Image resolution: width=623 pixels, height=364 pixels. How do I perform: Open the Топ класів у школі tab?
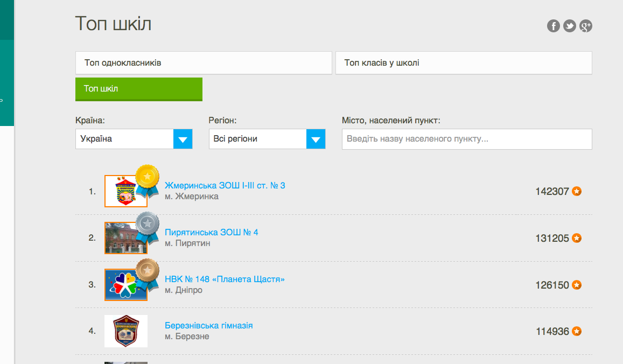[464, 63]
